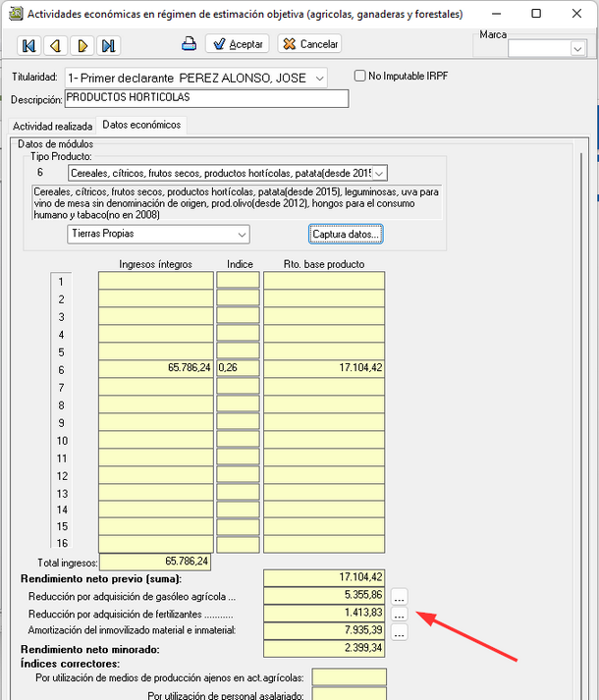Viewport: 599px width, 700px height.
Task: Click Ingresos íntegros cell in row 14
Action: [156, 510]
